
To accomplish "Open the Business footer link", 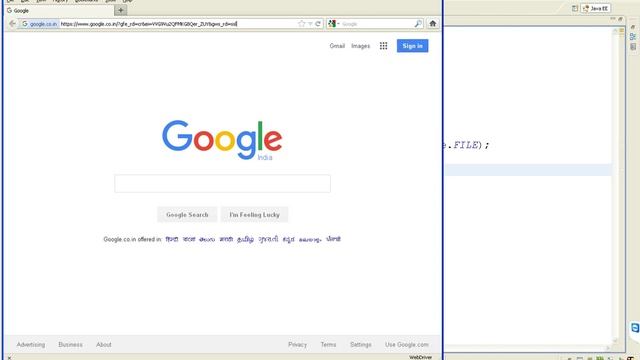I will coord(70,344).
